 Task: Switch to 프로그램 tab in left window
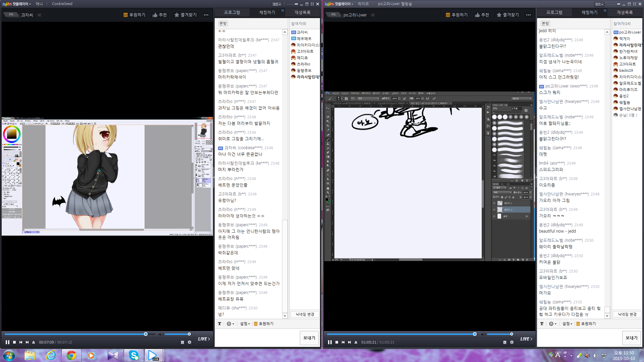click(232, 12)
